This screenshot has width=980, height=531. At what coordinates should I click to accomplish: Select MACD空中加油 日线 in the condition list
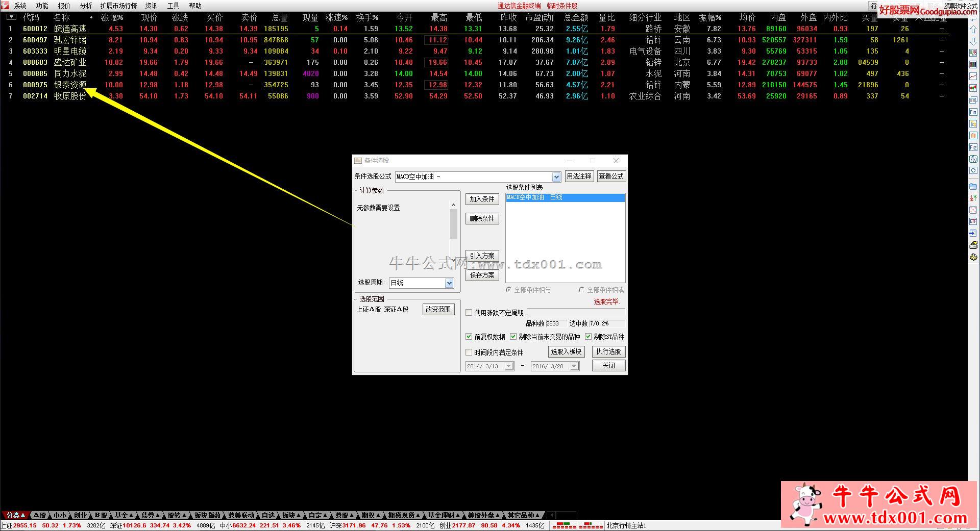tap(565, 197)
